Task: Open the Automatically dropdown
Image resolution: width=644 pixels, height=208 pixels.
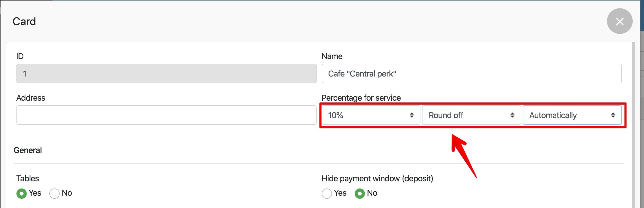Action: pos(565,115)
